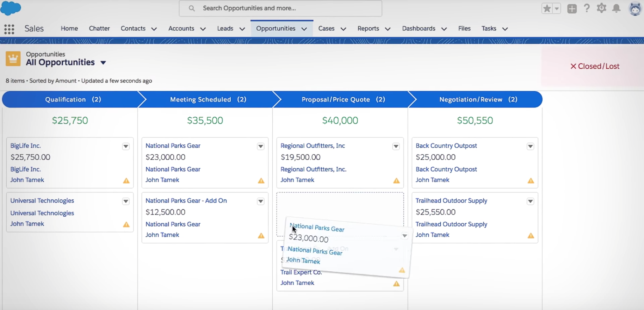Open the Help question mark icon

click(x=587, y=8)
